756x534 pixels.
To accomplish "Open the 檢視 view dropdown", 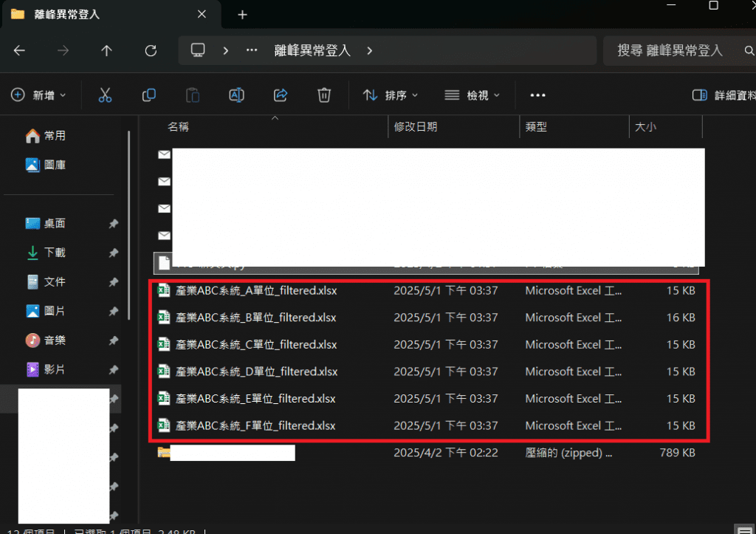I will pos(472,95).
